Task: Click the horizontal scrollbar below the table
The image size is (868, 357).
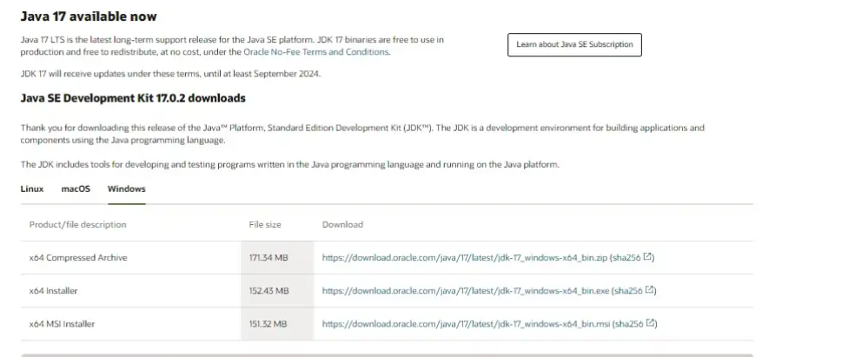Action: coord(387,354)
